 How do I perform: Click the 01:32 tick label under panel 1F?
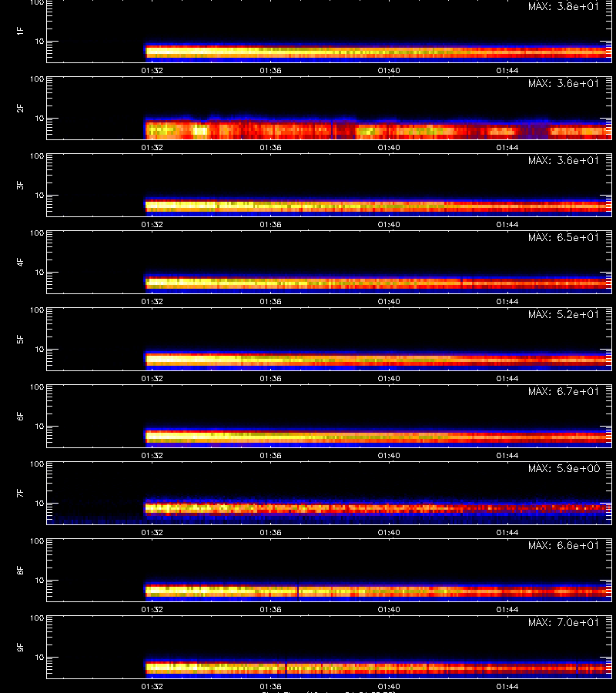pyautogui.click(x=152, y=70)
